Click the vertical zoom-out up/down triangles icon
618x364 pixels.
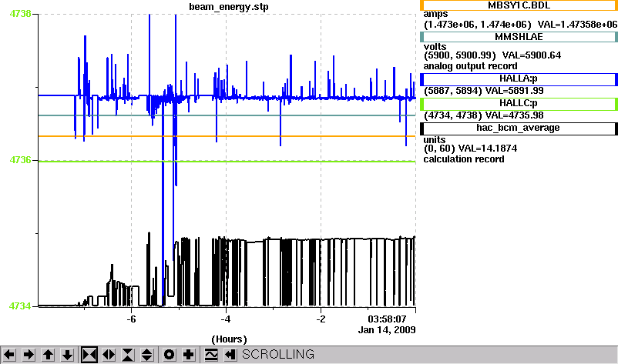click(x=147, y=355)
